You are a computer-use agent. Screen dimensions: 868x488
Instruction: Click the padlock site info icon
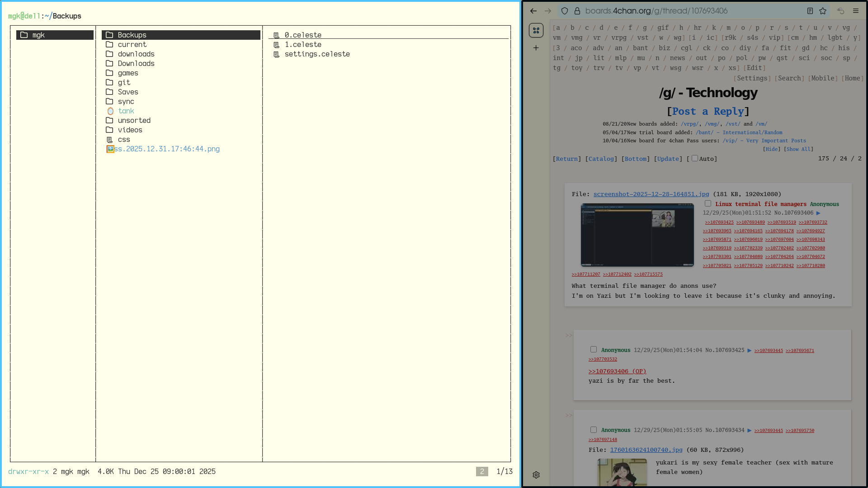point(577,11)
